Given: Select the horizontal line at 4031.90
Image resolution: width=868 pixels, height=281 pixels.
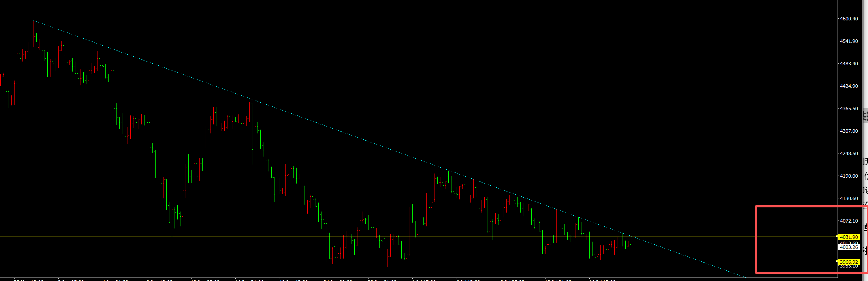Looking at the screenshot, I should tap(418, 236).
